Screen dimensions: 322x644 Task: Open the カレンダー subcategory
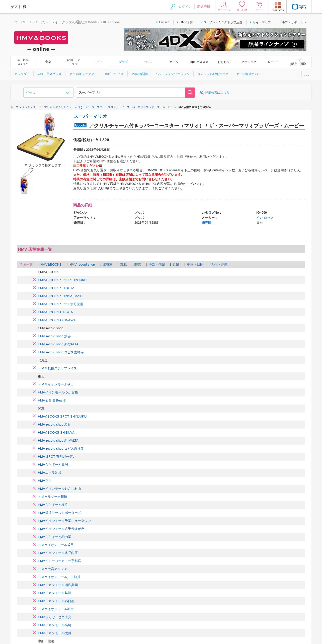(22, 74)
